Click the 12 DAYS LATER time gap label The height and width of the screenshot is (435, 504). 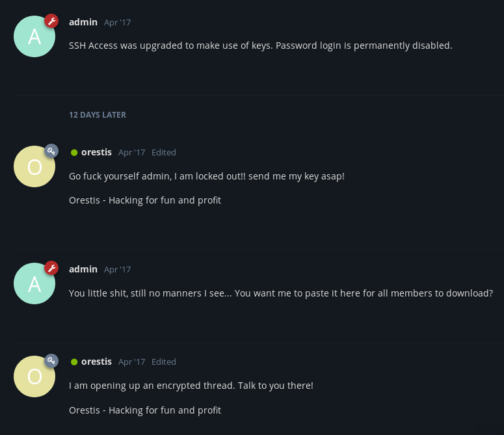click(98, 114)
